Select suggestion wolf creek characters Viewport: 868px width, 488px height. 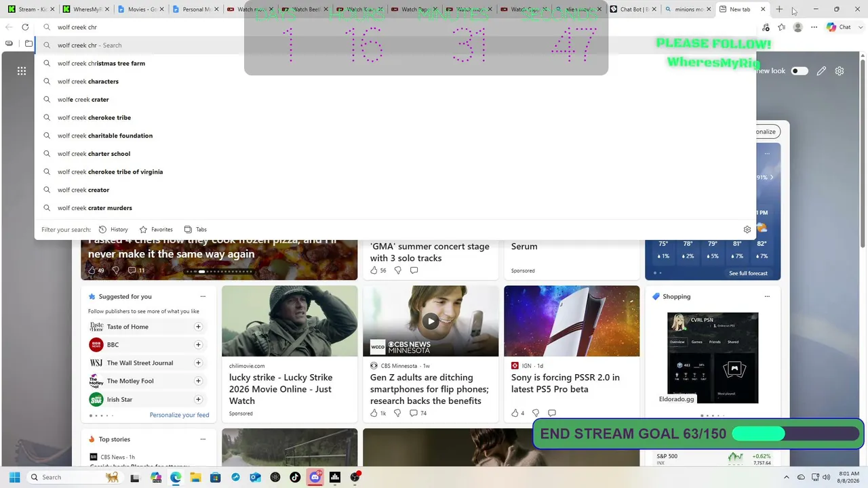[x=395, y=81]
